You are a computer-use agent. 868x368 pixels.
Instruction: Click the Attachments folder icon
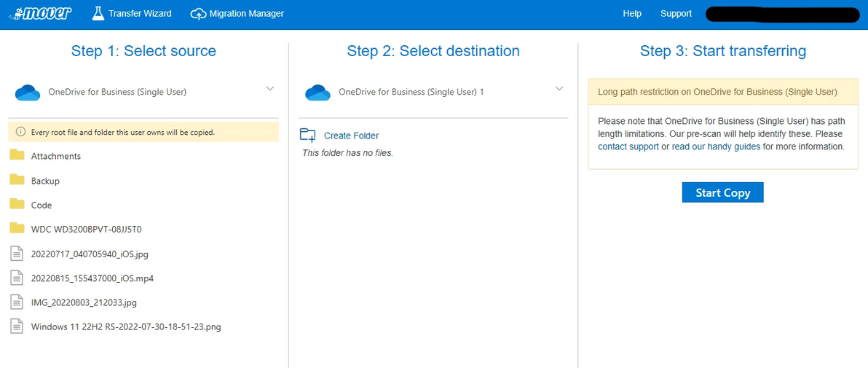coord(17,156)
